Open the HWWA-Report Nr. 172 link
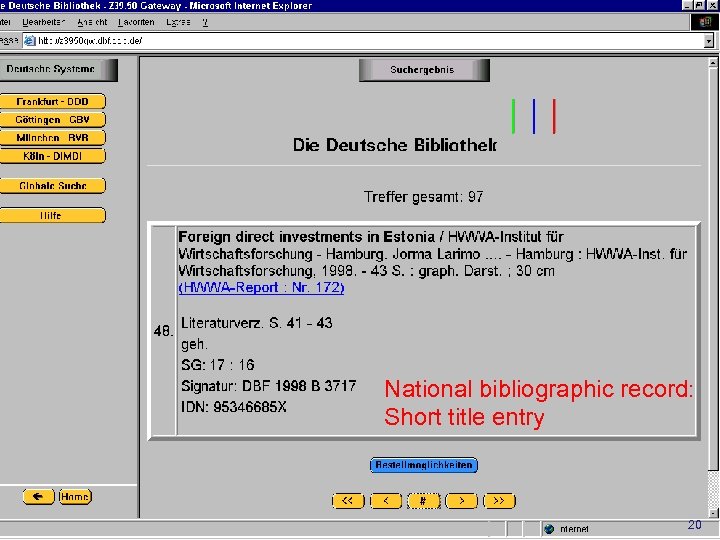The image size is (720, 540). pyautogui.click(x=261, y=287)
